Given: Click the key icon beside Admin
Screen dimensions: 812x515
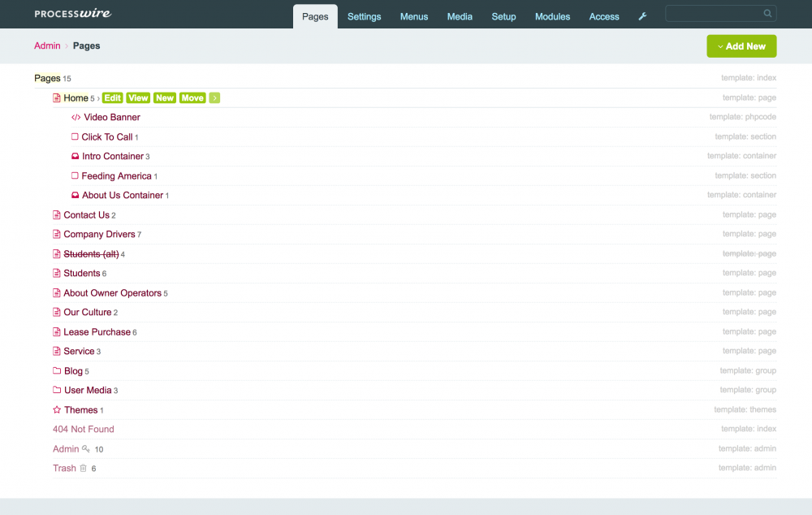Looking at the screenshot, I should click(x=86, y=449).
